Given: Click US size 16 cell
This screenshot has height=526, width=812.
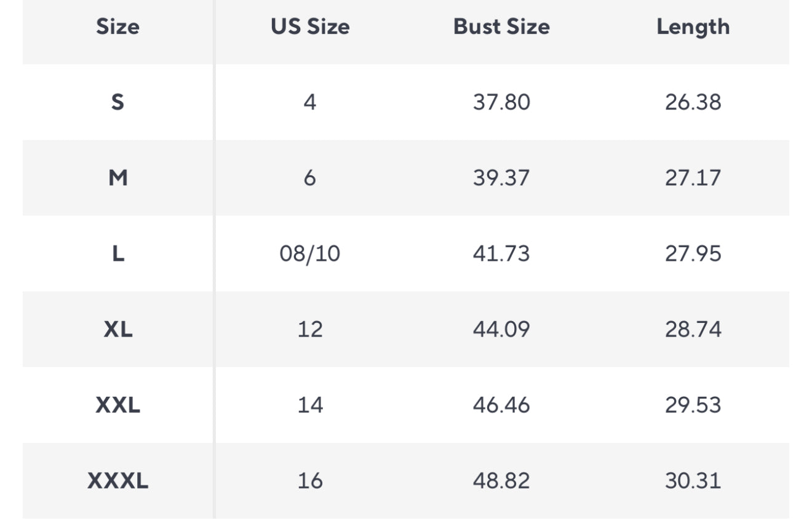Looking at the screenshot, I should click(x=310, y=480).
